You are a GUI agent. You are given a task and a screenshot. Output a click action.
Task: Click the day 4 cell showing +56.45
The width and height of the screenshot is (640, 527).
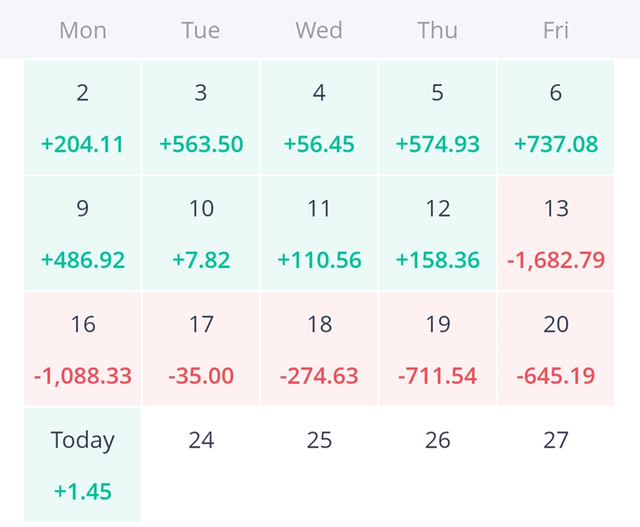click(x=319, y=118)
